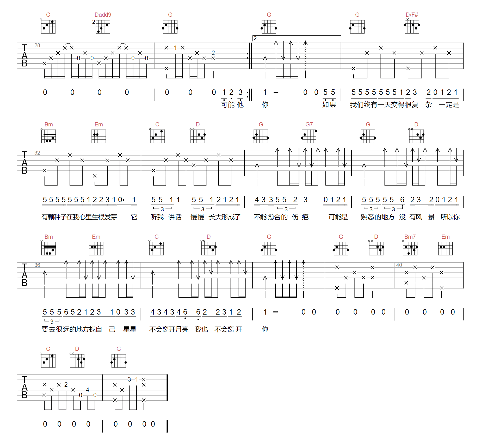Click the Bm chord diagram above measure 36
Image resolution: width=481 pixels, height=448 pixels.
point(48,248)
